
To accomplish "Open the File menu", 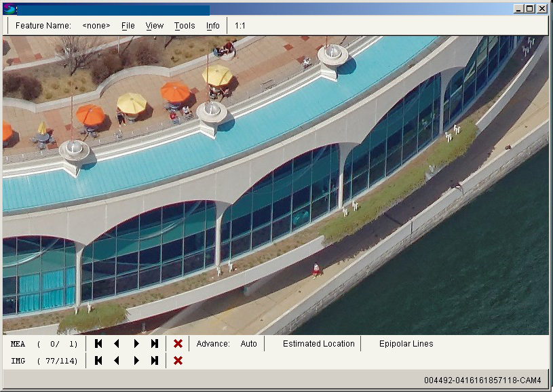I will coord(128,26).
